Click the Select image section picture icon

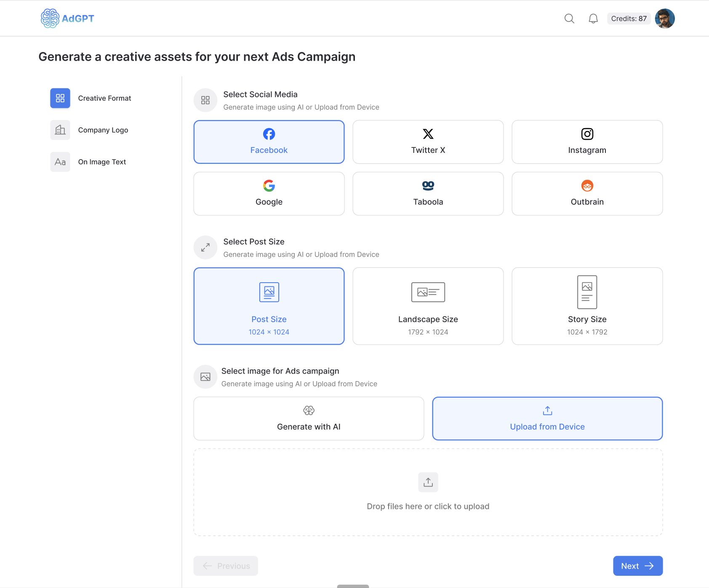(x=205, y=377)
